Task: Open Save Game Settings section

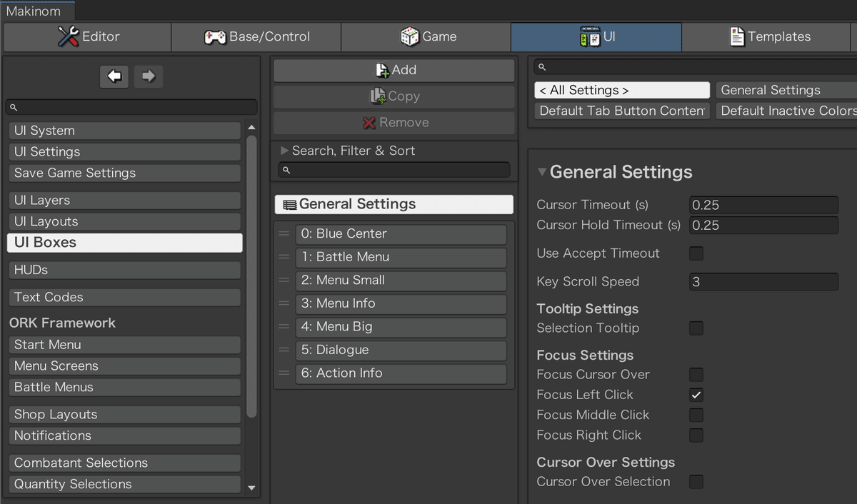Action: click(125, 173)
